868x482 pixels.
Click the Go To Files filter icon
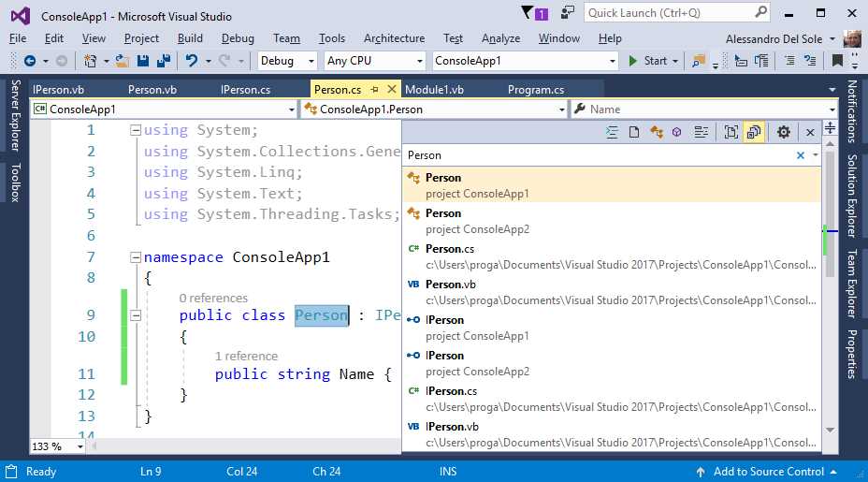tap(634, 132)
